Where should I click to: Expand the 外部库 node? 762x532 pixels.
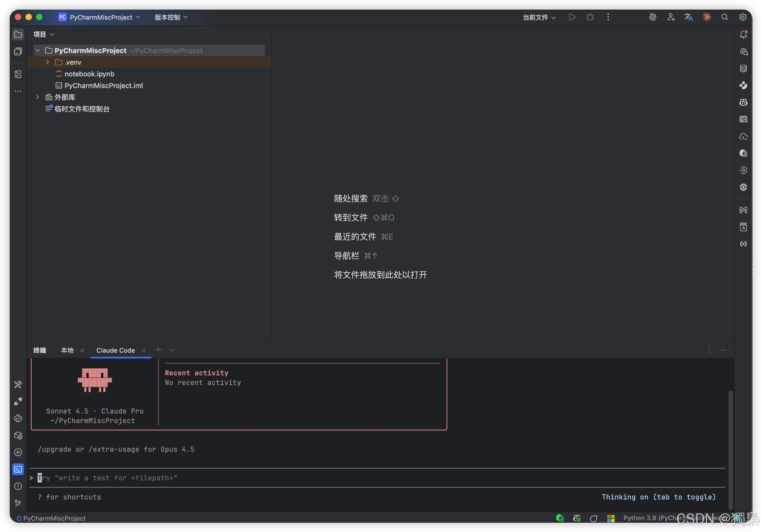click(x=38, y=97)
